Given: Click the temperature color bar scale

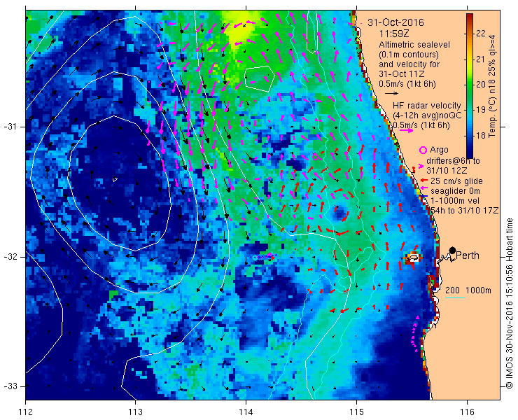Looking at the screenshot, I should pyautogui.click(x=470, y=85).
